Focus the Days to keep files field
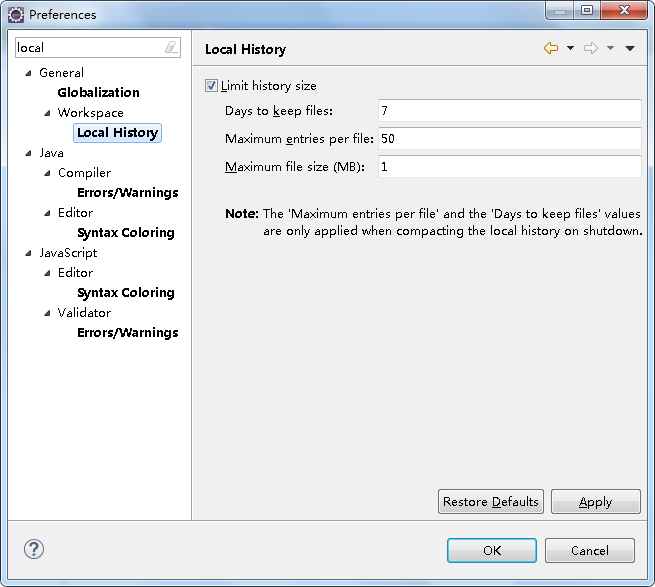Image resolution: width=655 pixels, height=587 pixels. tap(510, 110)
